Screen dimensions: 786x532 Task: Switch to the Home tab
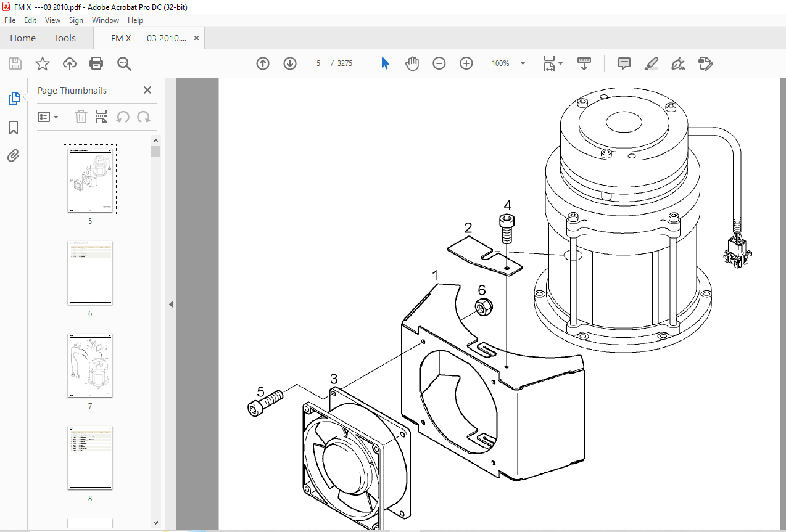[x=23, y=38]
